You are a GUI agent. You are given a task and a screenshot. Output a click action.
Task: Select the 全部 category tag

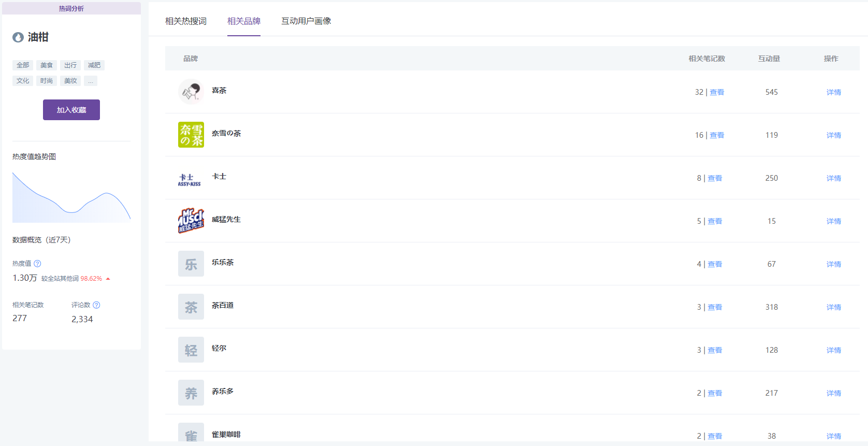(x=23, y=65)
